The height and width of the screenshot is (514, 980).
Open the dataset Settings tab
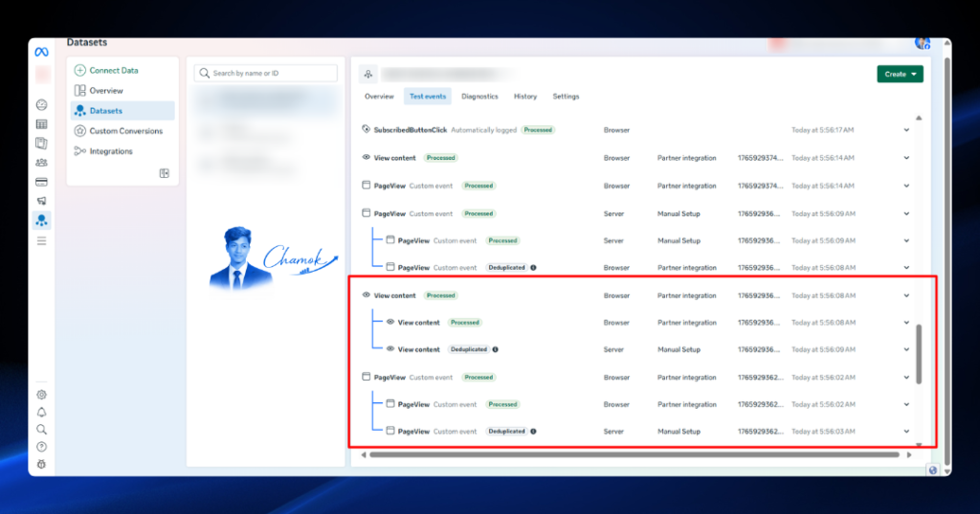(x=566, y=97)
